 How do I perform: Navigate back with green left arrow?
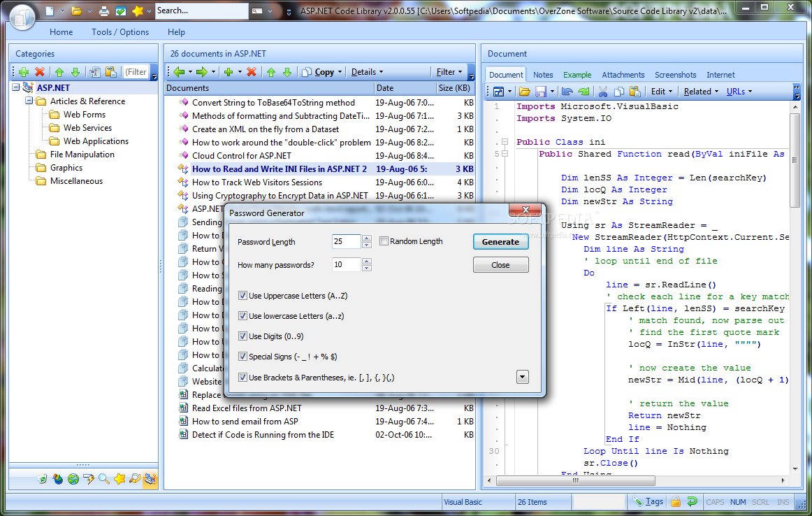click(x=179, y=72)
